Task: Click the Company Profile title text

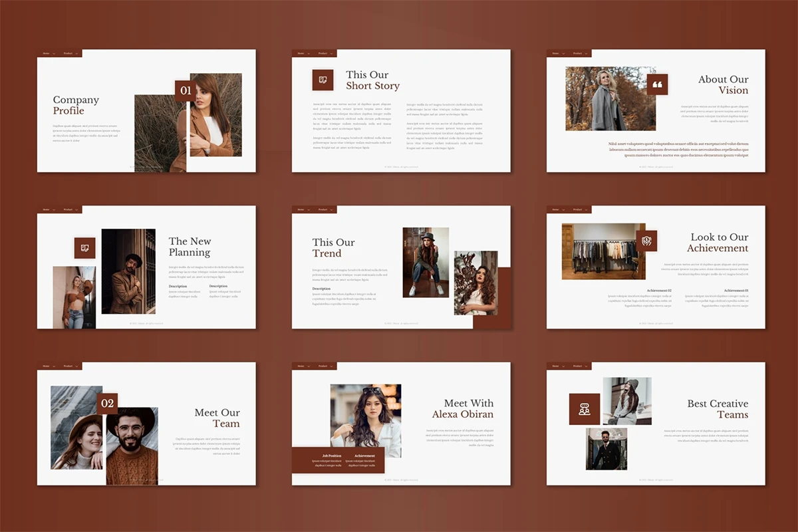Action: 76,105
